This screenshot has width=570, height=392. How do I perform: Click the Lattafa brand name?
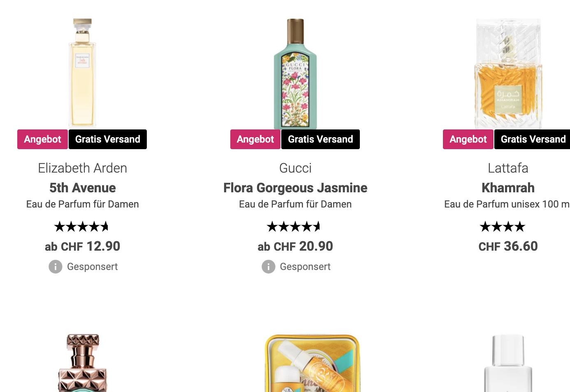point(508,168)
